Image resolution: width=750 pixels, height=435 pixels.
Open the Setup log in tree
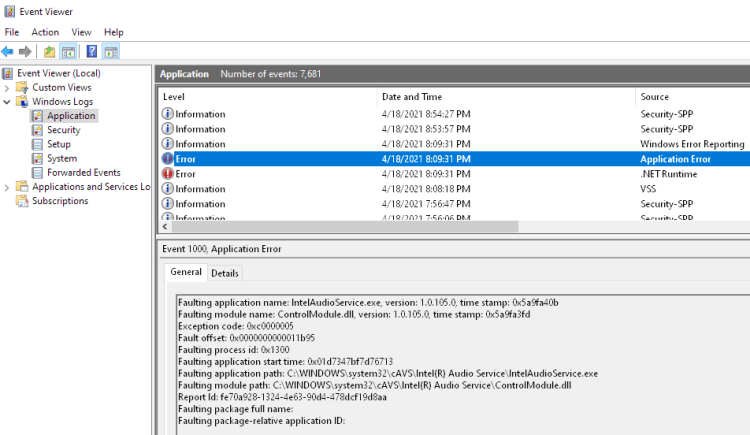pos(58,144)
